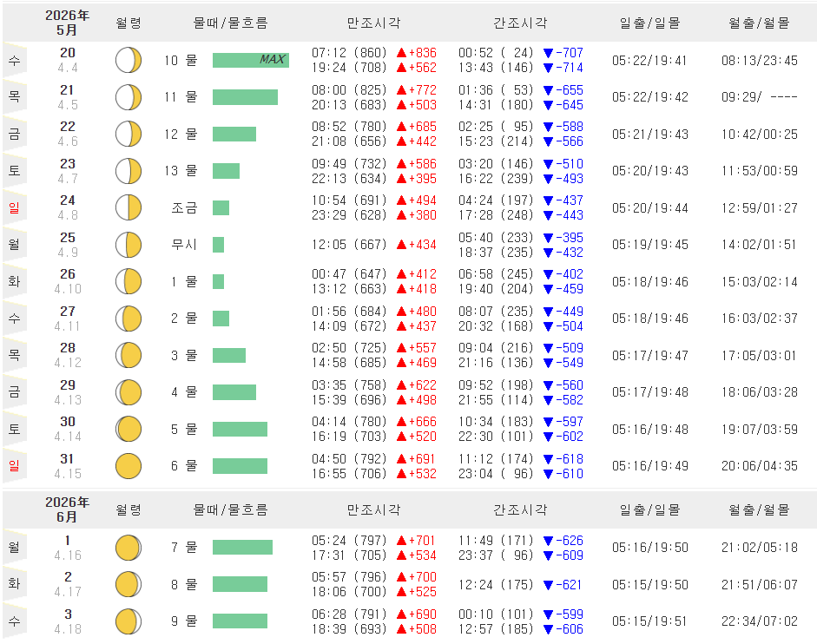Click the 월출/월몰 column header in May table
This screenshot has height=644, width=817.
[759, 23]
